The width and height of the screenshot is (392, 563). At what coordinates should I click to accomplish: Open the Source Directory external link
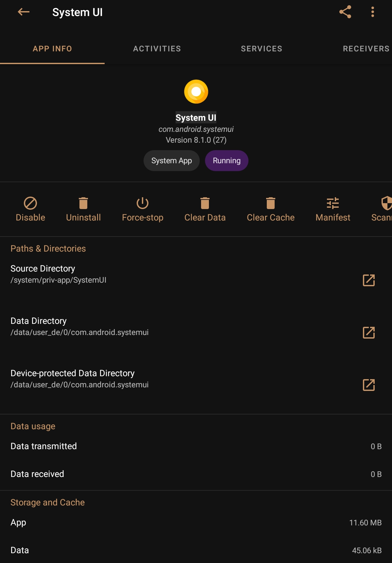point(369,280)
